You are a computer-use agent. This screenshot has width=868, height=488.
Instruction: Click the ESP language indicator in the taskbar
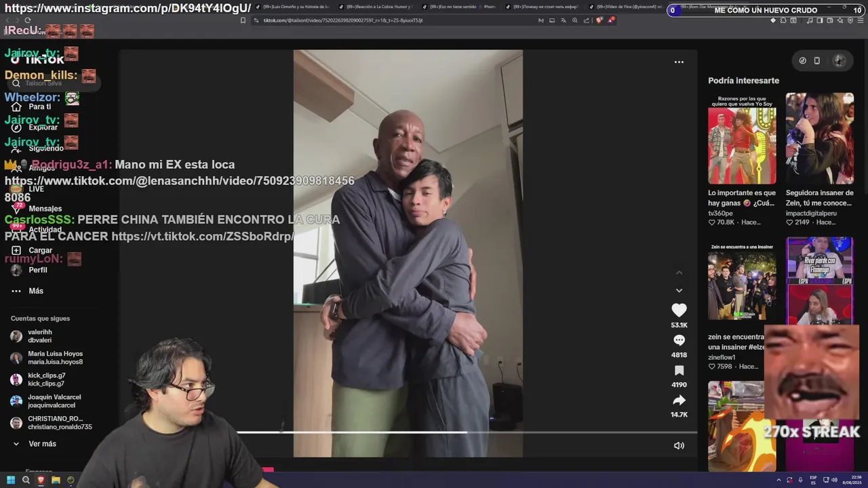coord(814,480)
